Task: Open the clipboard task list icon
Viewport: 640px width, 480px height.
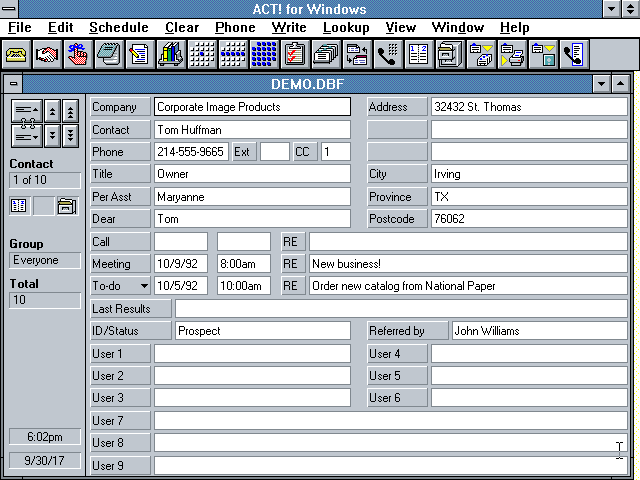Action: pyautogui.click(x=296, y=54)
